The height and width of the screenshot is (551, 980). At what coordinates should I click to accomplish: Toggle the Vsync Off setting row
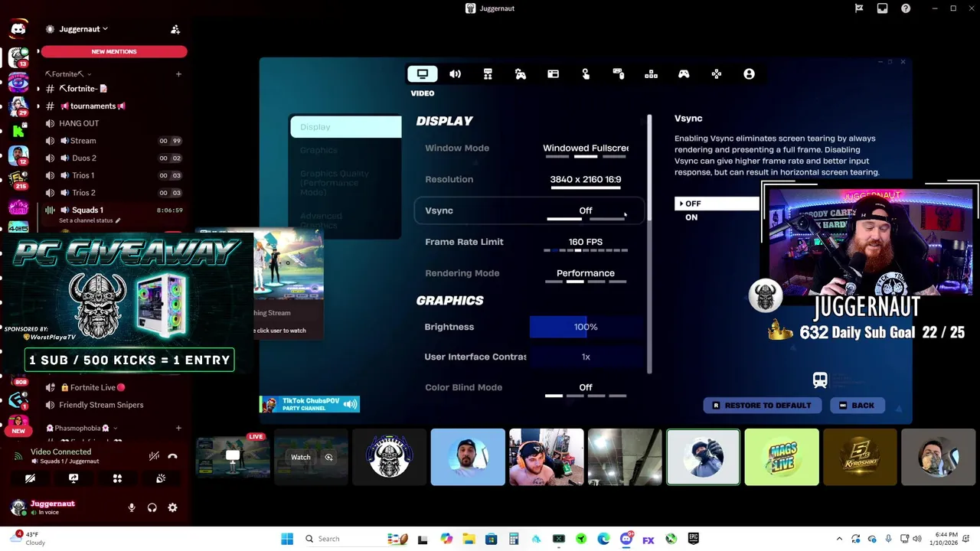coord(528,210)
